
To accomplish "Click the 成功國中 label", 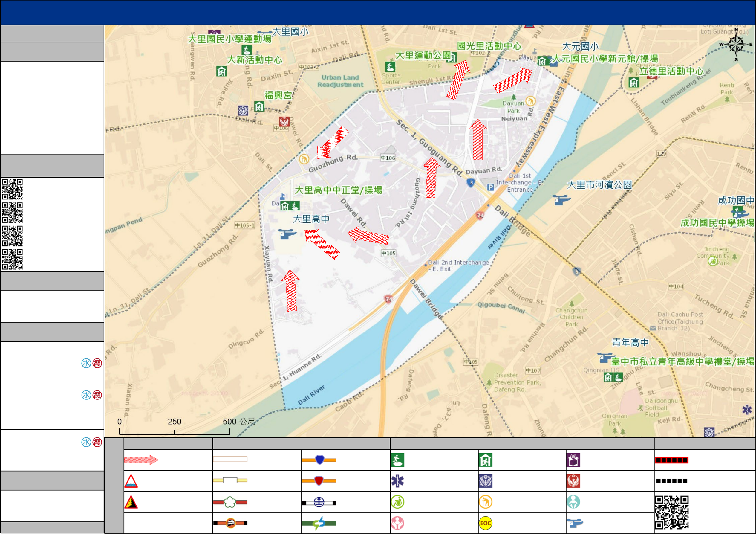I will 736,200.
